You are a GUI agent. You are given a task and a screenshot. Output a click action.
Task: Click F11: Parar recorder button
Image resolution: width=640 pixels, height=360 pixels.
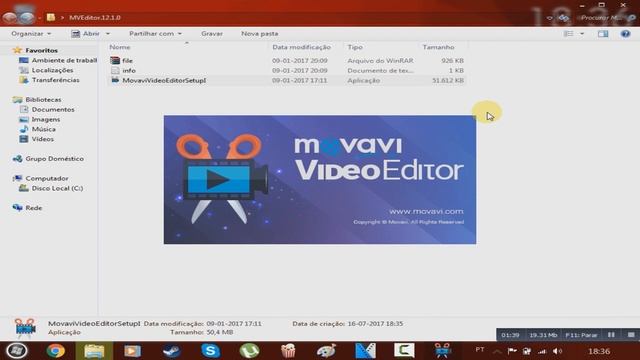[581, 335]
